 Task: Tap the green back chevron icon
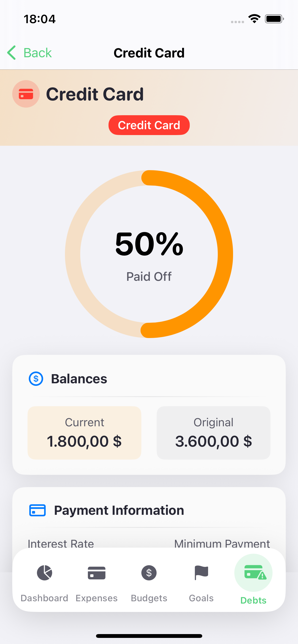click(x=12, y=53)
